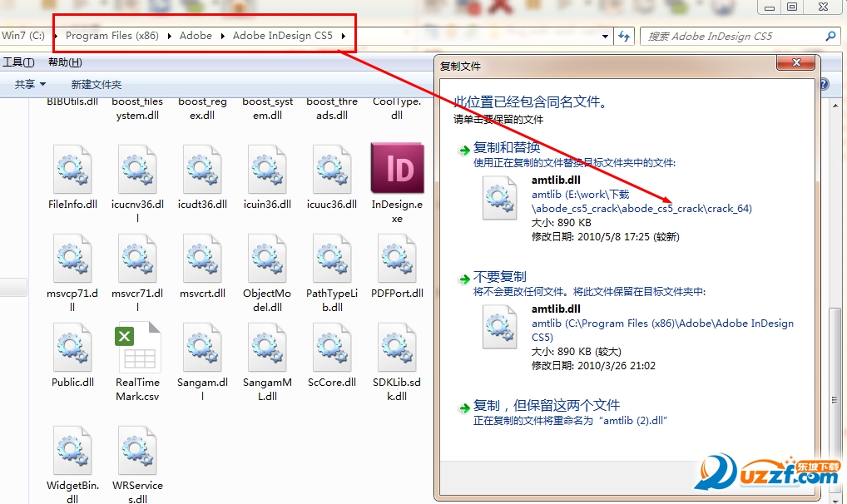Click destination path amtlib (C:\Program Files (x86)
This screenshot has height=504, width=847.
pyautogui.click(x=662, y=330)
